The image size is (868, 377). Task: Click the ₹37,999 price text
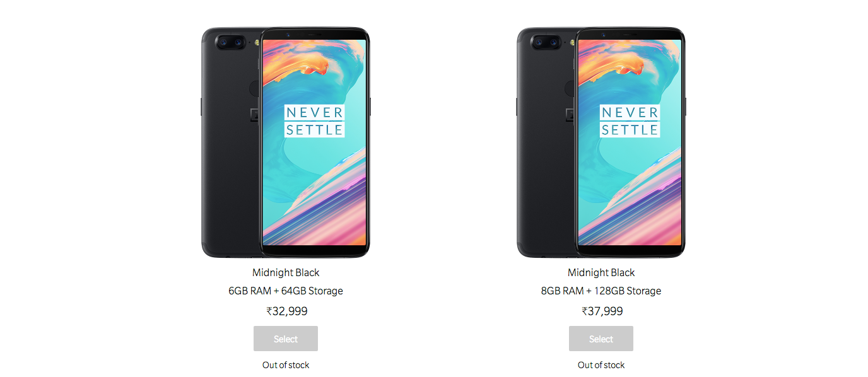pos(602,311)
